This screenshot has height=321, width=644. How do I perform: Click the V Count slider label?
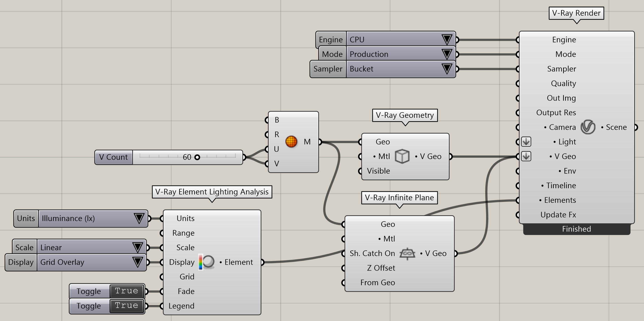click(114, 157)
